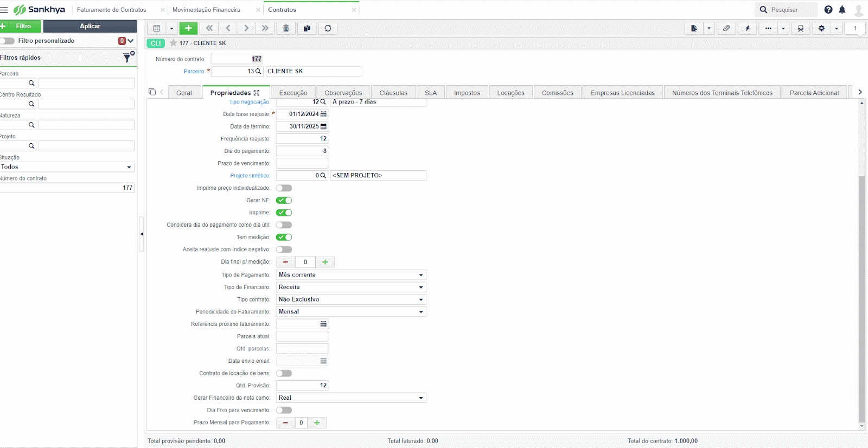Open calendar for Data base reajuste

tap(323, 114)
